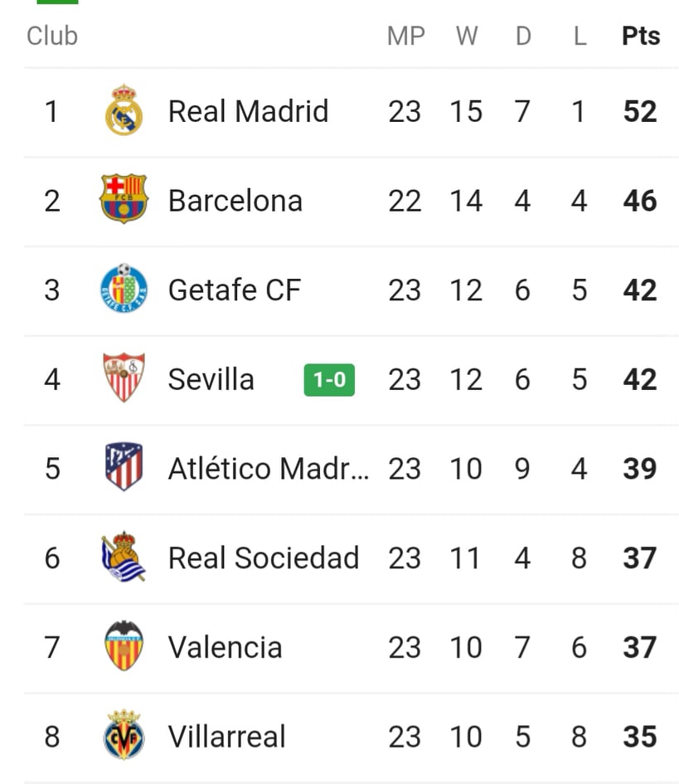Tap the green 1-0 live score badge

(329, 380)
